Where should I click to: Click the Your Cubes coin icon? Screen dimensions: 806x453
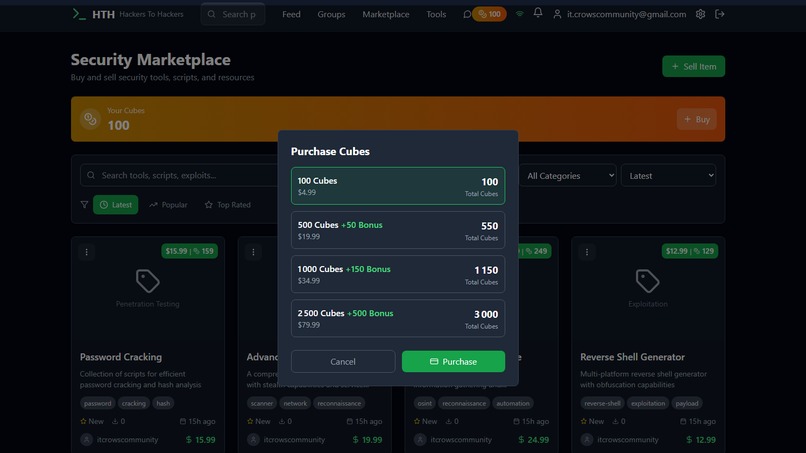[90, 119]
